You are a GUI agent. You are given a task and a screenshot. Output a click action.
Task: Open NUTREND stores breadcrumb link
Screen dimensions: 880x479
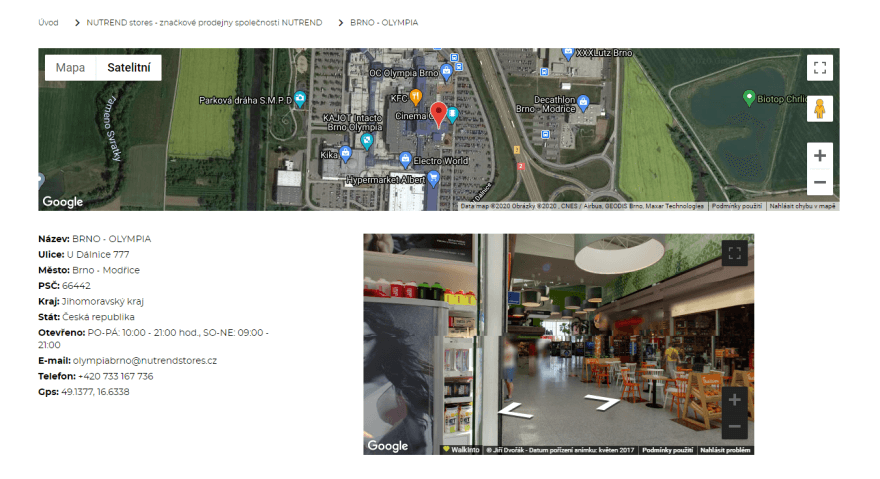(x=204, y=22)
